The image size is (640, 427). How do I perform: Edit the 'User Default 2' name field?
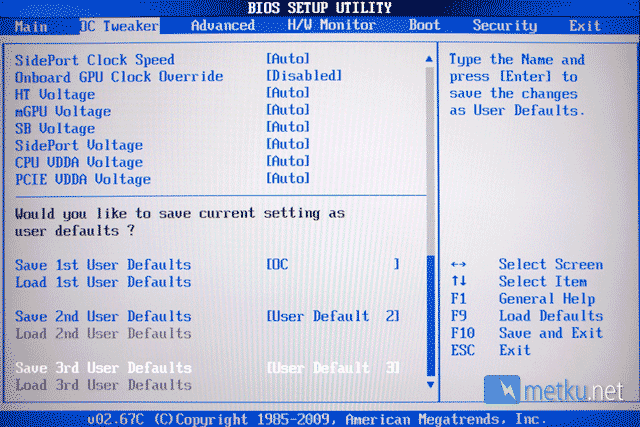point(333,316)
